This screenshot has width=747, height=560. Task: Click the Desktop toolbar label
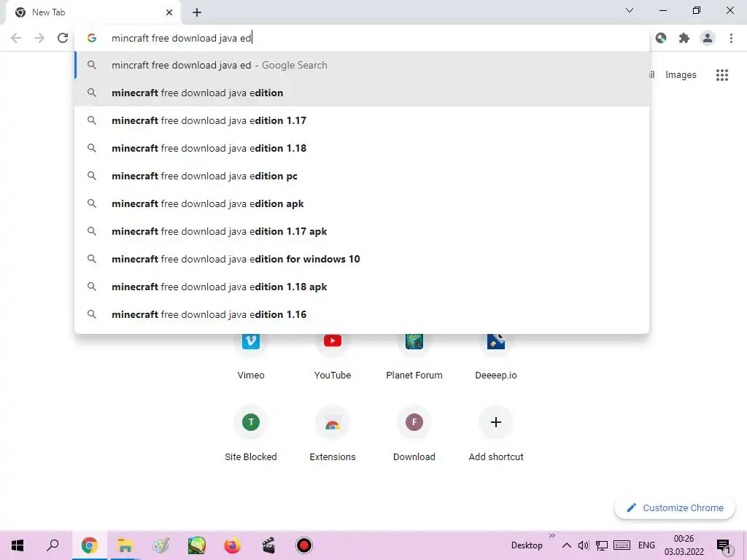[527, 545]
